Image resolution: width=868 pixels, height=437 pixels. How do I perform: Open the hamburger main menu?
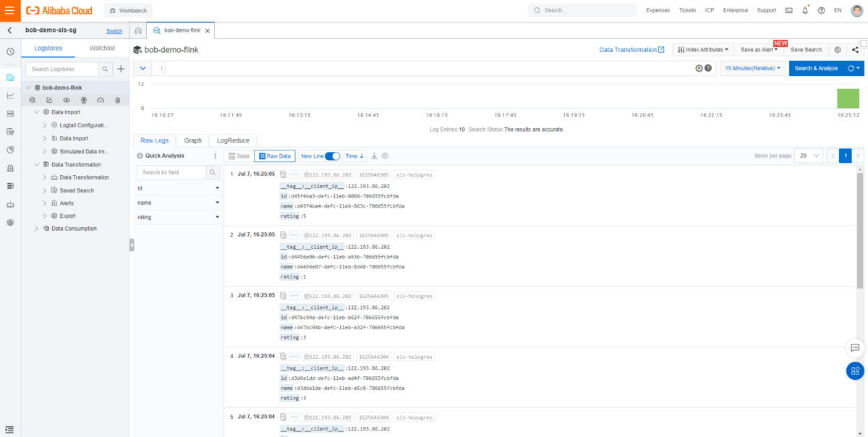10,10
